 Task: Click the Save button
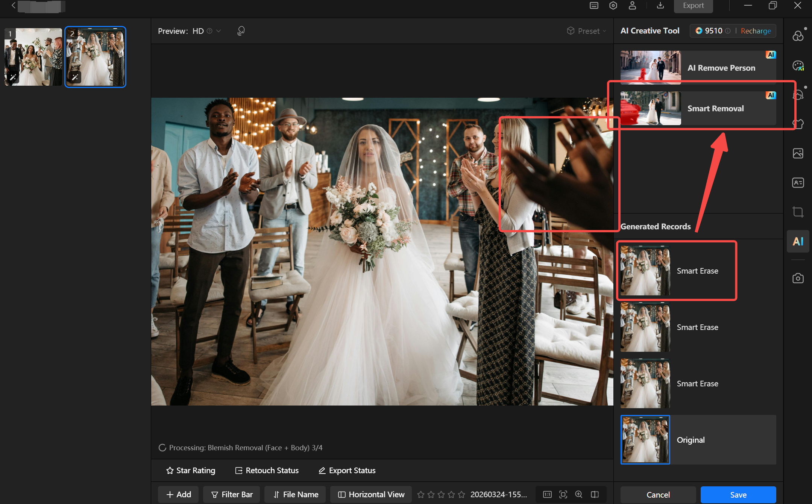pos(738,495)
